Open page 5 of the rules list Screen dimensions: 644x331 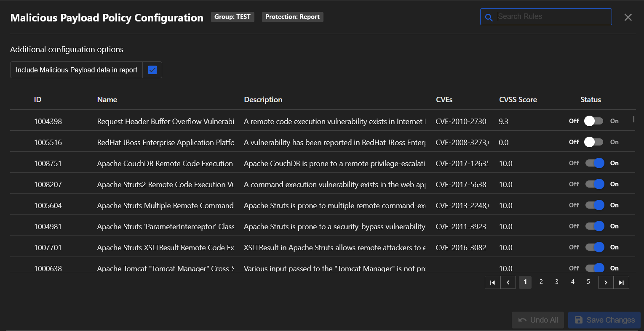[x=588, y=282]
